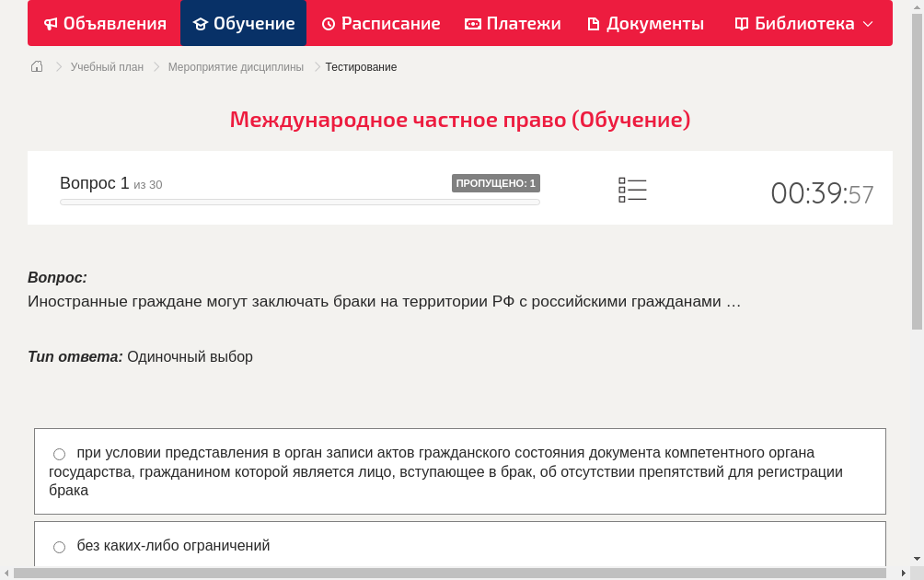Click the question progress bar under Вопрос 1
The width and height of the screenshot is (924, 580).
(x=299, y=202)
